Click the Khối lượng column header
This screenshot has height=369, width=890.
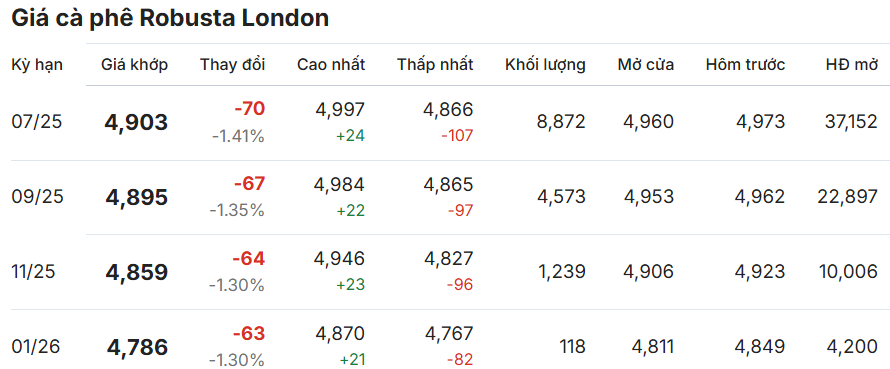point(545,65)
